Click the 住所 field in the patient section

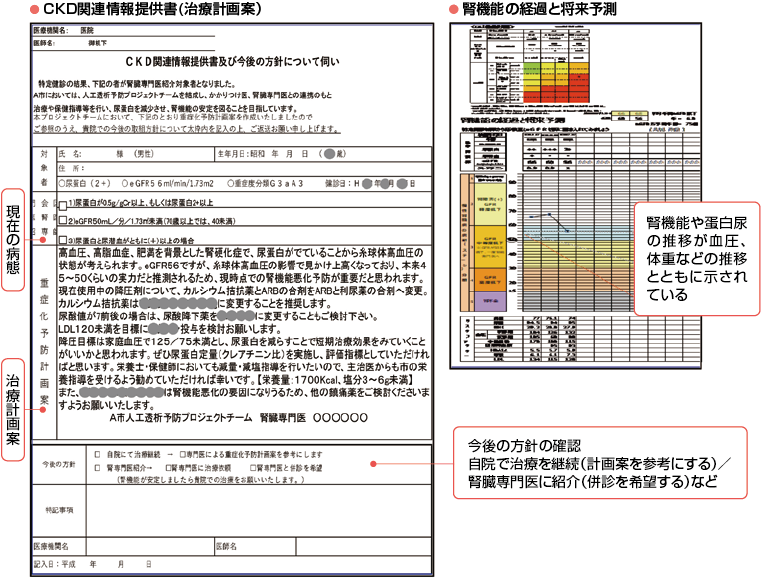coord(244,168)
